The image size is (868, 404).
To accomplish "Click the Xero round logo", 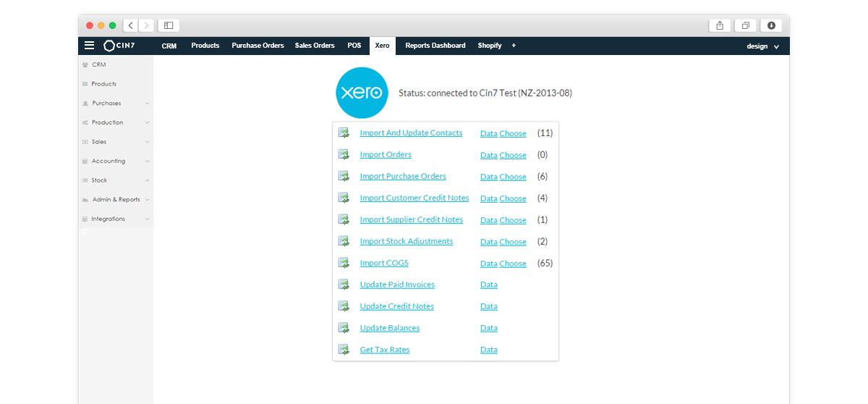I will click(x=362, y=93).
